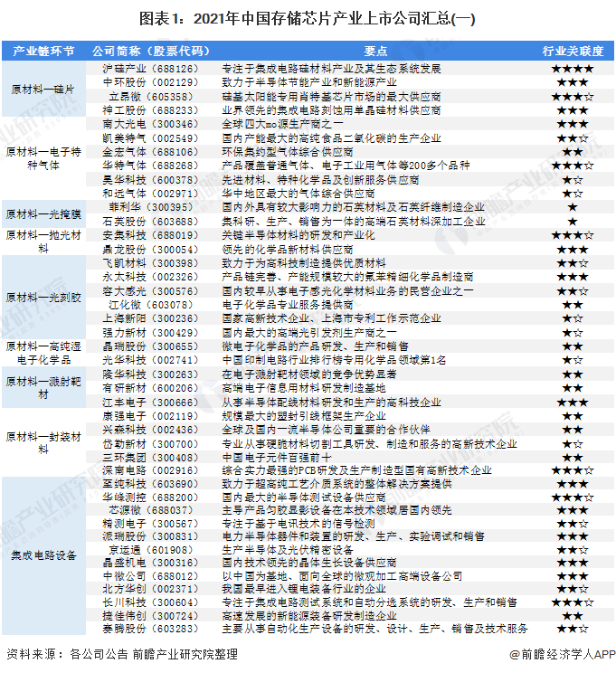Click 深南电路（002916） company cell
This screenshot has height=673, width=616.
(x=151, y=470)
